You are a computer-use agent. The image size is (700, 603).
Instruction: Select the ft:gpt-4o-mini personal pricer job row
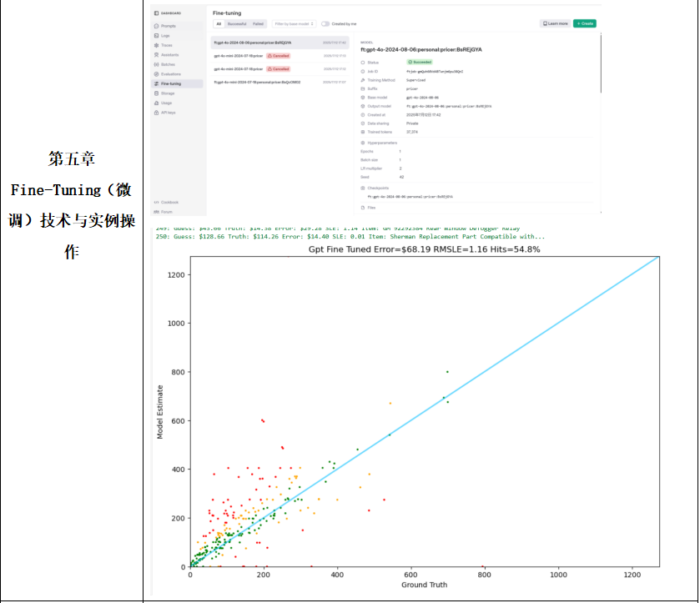(279, 82)
